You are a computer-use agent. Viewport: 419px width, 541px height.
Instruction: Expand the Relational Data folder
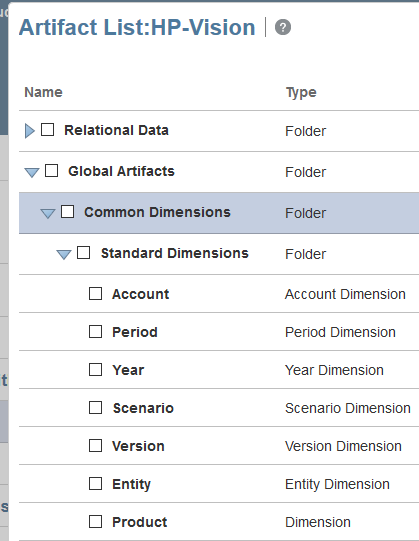tap(30, 131)
